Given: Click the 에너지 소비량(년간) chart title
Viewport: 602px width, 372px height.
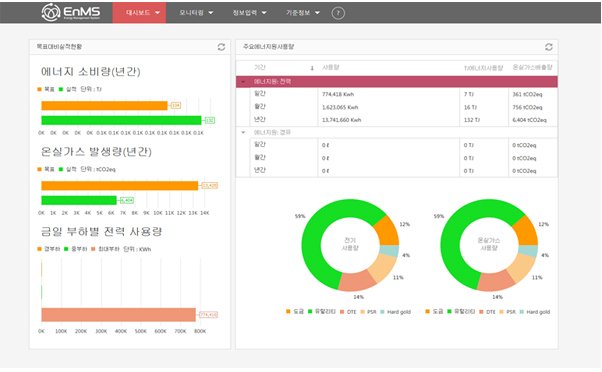Looking at the screenshot, I should [91, 72].
